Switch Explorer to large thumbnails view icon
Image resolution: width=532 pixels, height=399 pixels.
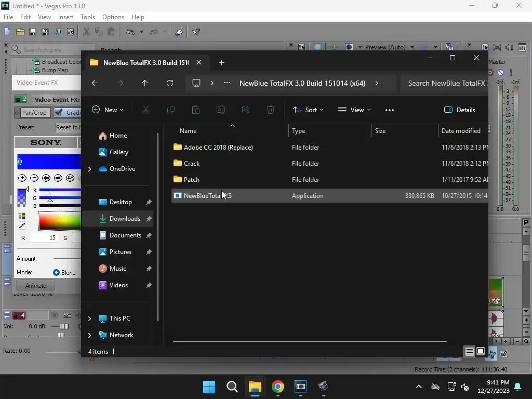pos(481,351)
